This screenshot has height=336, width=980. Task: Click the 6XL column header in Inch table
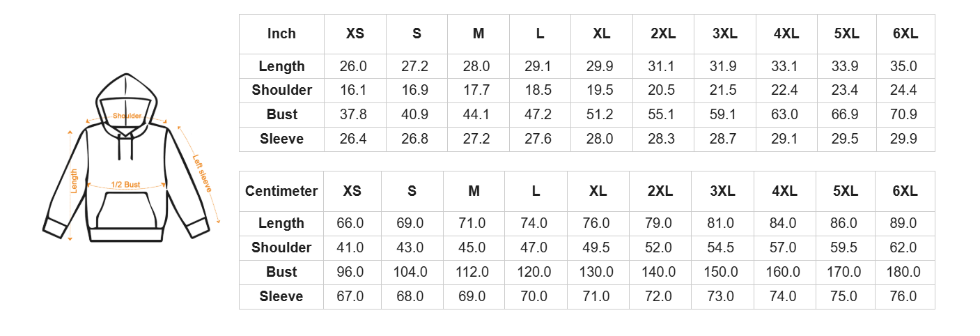(x=904, y=33)
